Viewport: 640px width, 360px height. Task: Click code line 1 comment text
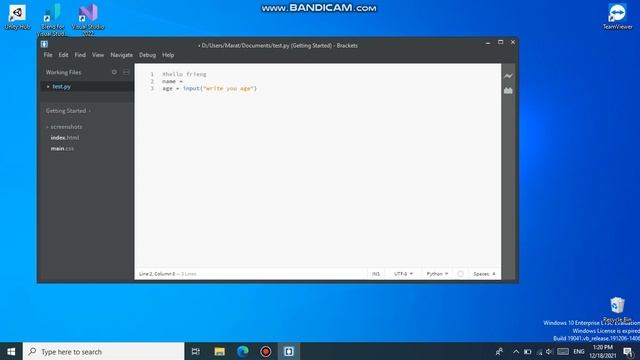[x=184, y=74]
